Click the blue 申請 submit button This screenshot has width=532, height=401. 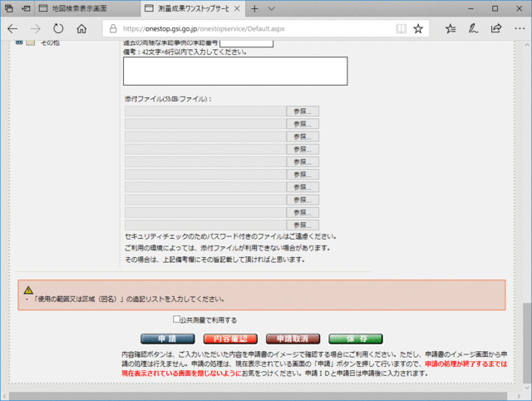168,339
